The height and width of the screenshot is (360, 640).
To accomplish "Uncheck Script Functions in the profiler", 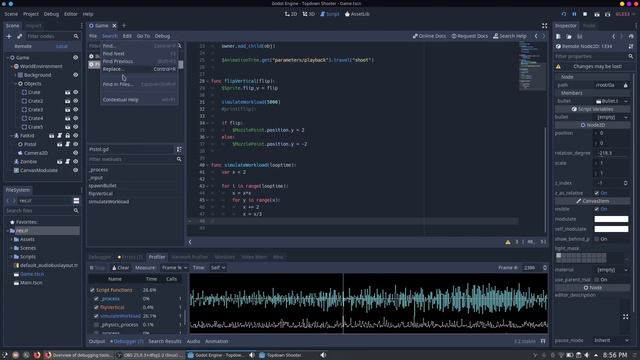I will point(92,290).
